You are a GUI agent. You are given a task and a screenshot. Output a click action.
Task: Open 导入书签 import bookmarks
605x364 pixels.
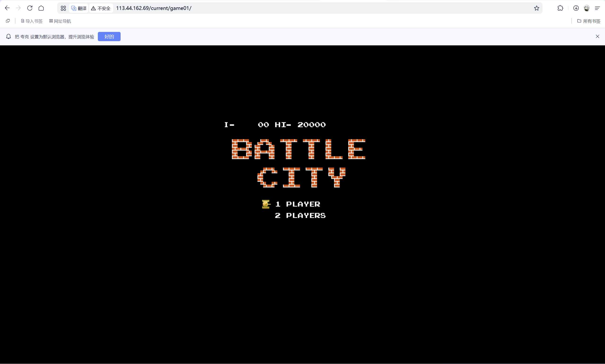pos(32,21)
